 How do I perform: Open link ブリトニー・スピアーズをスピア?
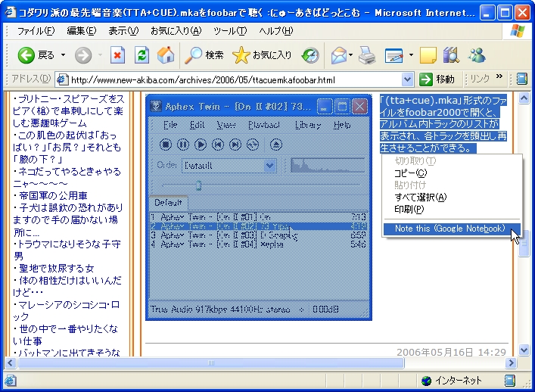click(x=69, y=111)
